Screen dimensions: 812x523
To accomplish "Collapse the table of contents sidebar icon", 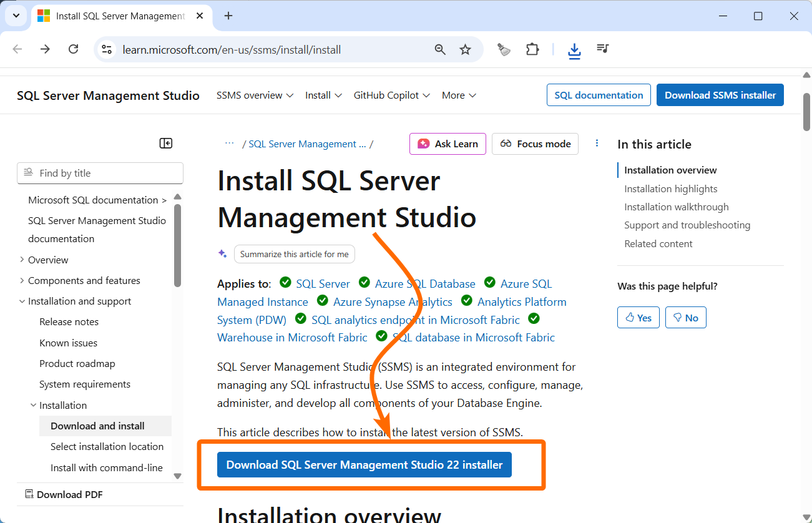I will coord(166,144).
